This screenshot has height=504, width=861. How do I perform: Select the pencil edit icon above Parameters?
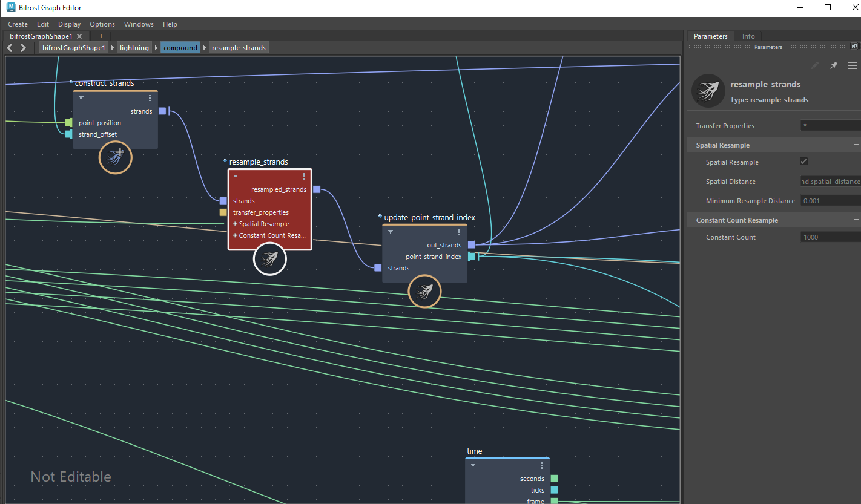(x=814, y=65)
